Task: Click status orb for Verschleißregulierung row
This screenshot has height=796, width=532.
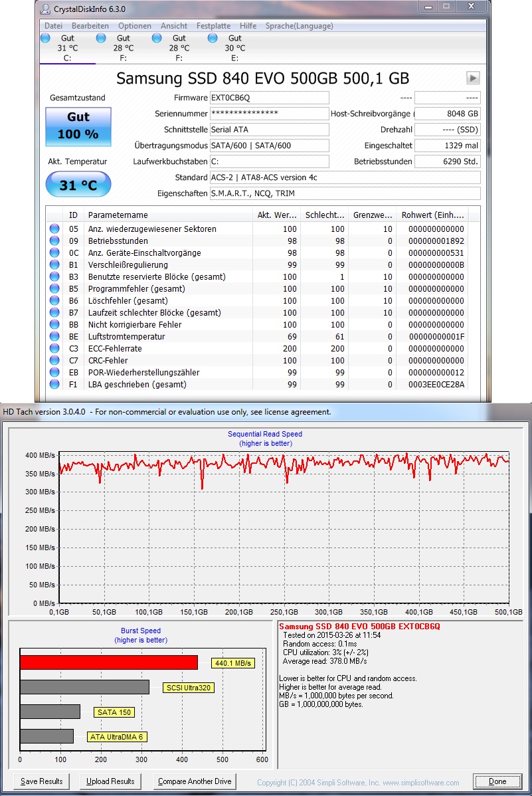Action: click(54, 264)
